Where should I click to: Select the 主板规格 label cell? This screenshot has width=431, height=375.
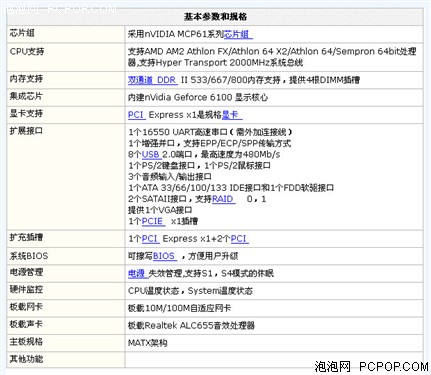(66, 343)
